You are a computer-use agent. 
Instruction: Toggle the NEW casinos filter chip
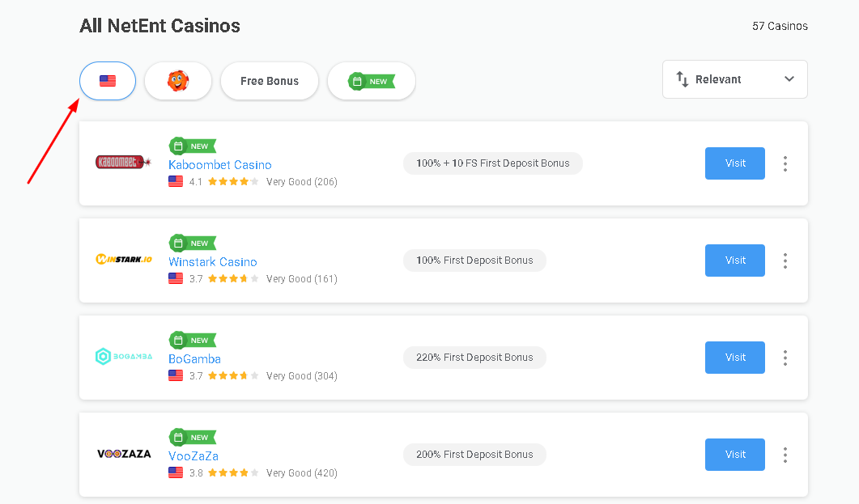[372, 81]
